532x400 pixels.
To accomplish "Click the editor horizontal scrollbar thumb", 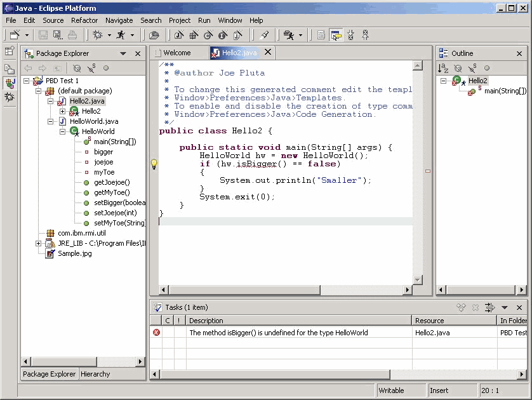I will [x=244, y=290].
